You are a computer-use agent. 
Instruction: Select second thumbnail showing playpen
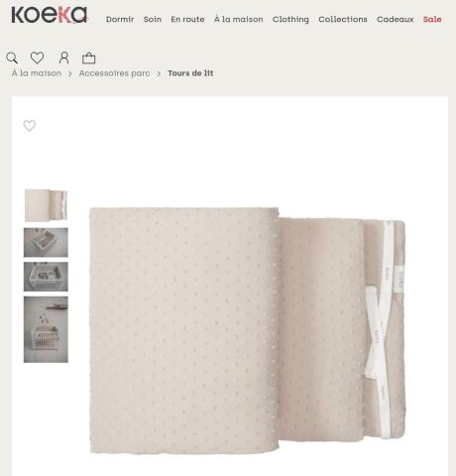pos(46,242)
